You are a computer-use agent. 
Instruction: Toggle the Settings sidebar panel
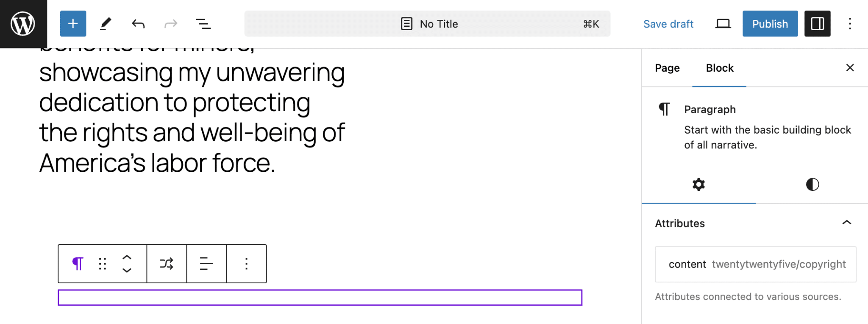[x=817, y=24]
